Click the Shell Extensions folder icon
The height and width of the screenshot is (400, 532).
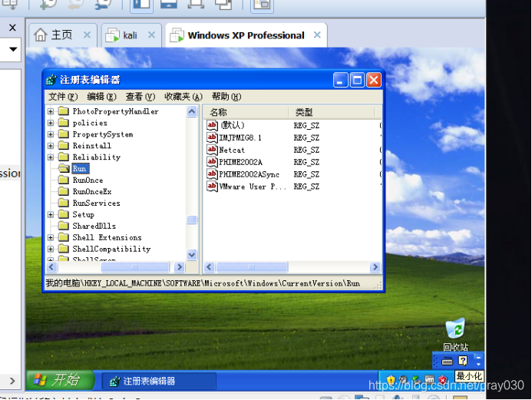coord(64,237)
